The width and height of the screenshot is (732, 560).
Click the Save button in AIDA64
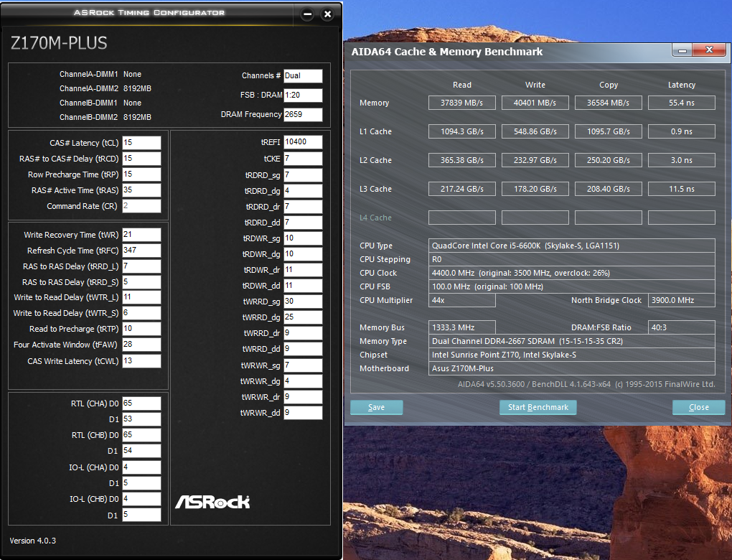pos(376,407)
